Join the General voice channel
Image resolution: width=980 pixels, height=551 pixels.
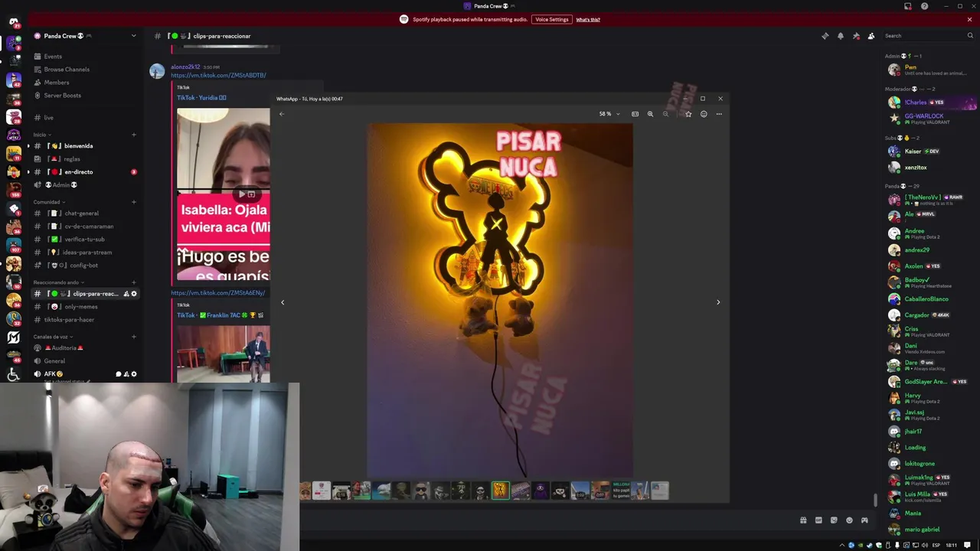54,361
